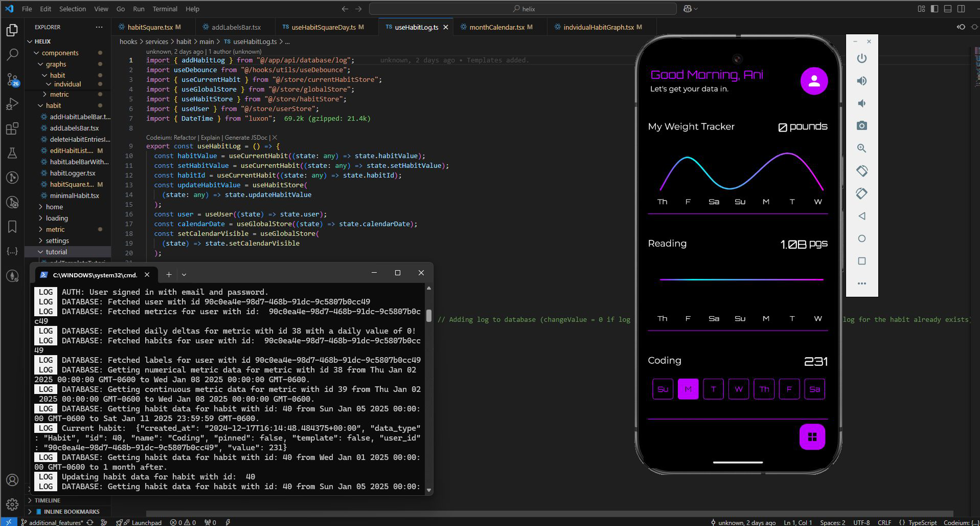Click the terminal vertical scrollbar thumb

[428, 316]
